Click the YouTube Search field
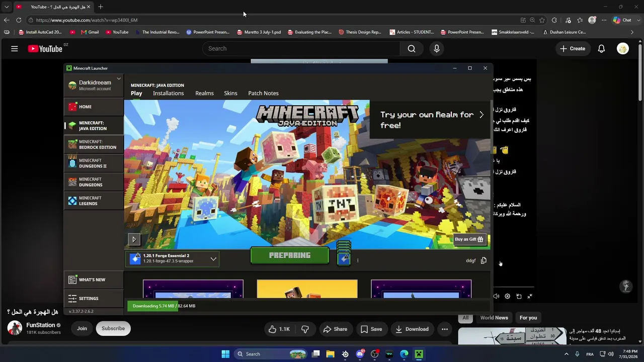Screen dimensions: 644x362 click(301, 49)
